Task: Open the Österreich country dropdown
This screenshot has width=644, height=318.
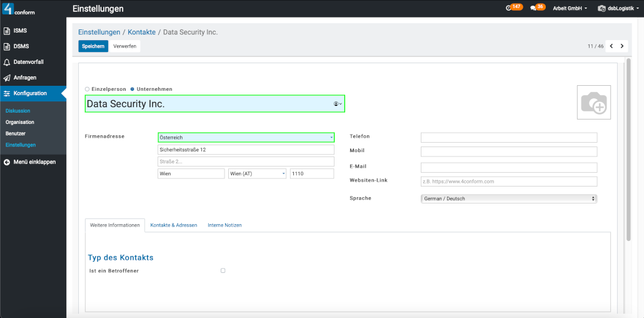Action: [x=246, y=137]
